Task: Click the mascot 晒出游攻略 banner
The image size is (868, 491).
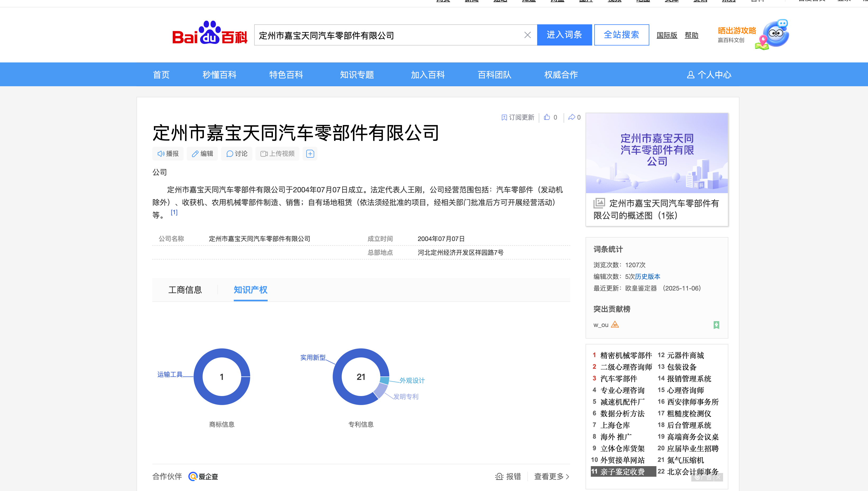Action: (x=753, y=35)
